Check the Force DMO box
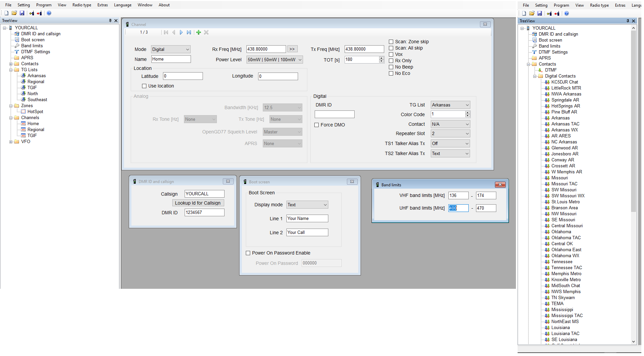The image size is (644, 356). [x=316, y=125]
